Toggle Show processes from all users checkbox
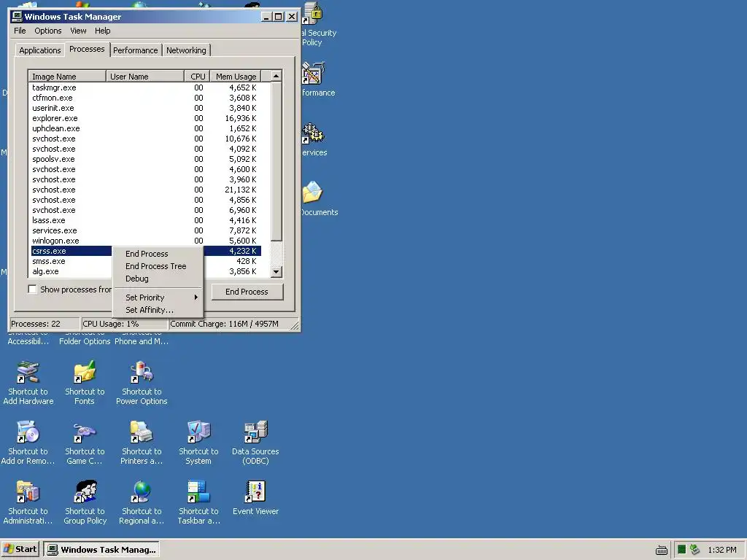 click(x=32, y=289)
